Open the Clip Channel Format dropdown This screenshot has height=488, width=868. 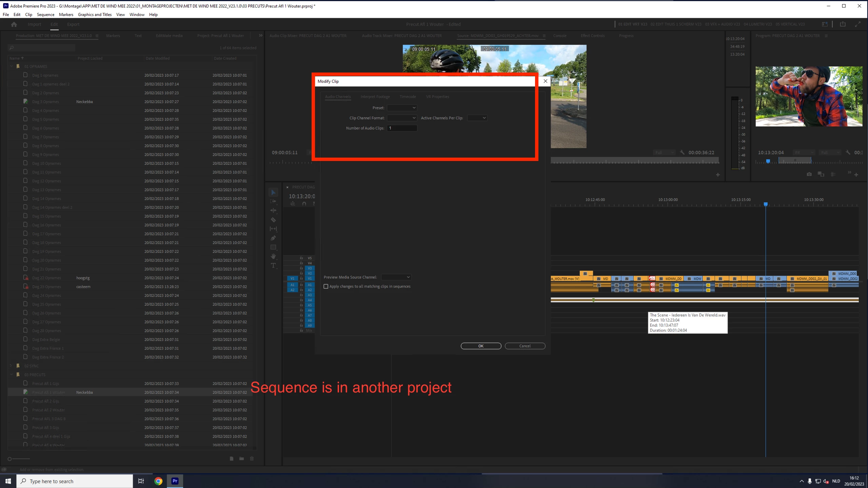click(402, 118)
